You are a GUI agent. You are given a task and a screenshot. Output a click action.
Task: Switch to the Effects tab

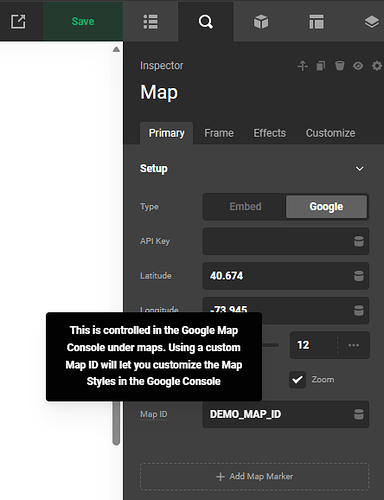point(269,133)
